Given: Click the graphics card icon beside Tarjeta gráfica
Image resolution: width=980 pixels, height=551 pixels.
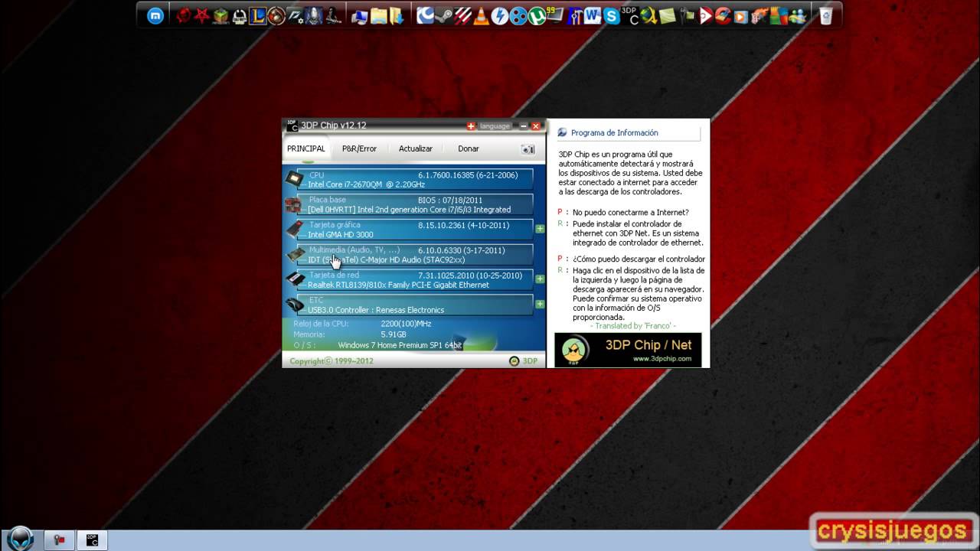Looking at the screenshot, I should coord(294,230).
